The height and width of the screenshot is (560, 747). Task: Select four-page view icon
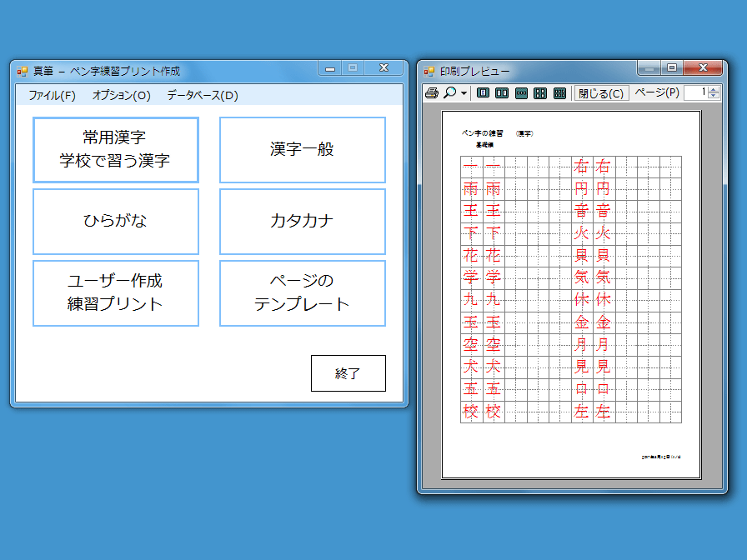pyautogui.click(x=540, y=92)
